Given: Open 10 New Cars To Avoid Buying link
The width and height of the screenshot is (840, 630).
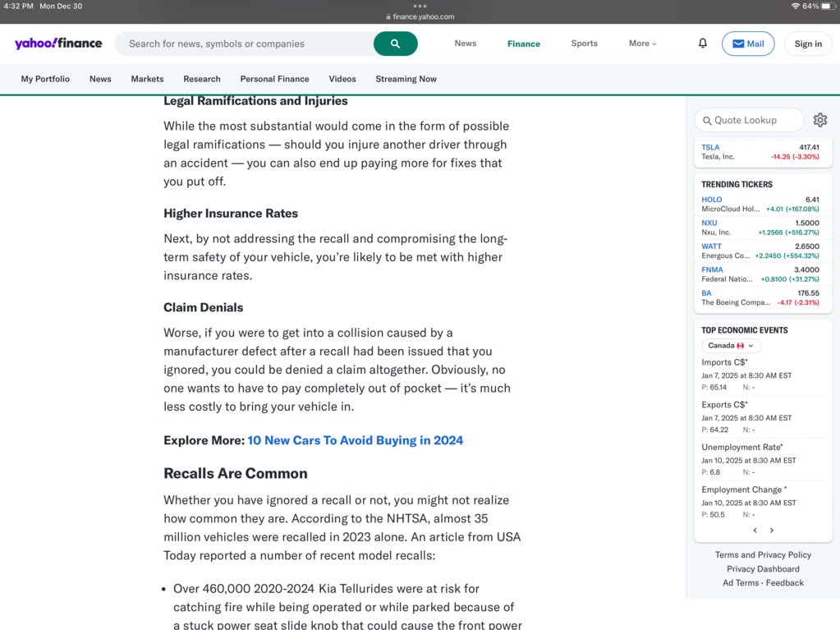Looking at the screenshot, I should pos(356,440).
